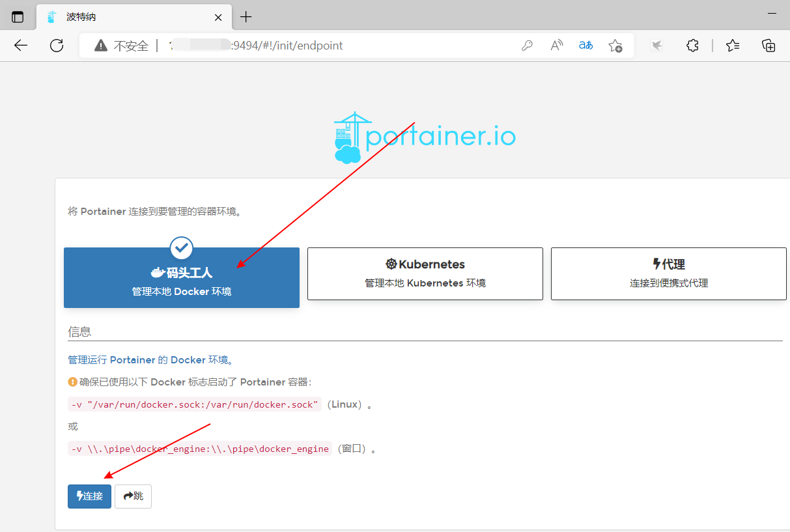Open the browser extensions puzzle icon
The image size is (790, 532).
pyautogui.click(x=693, y=46)
